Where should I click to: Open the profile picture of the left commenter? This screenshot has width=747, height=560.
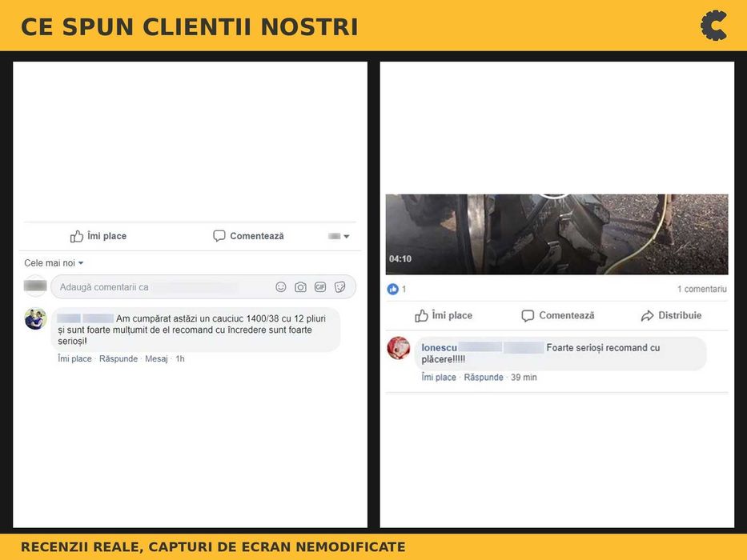point(36,319)
